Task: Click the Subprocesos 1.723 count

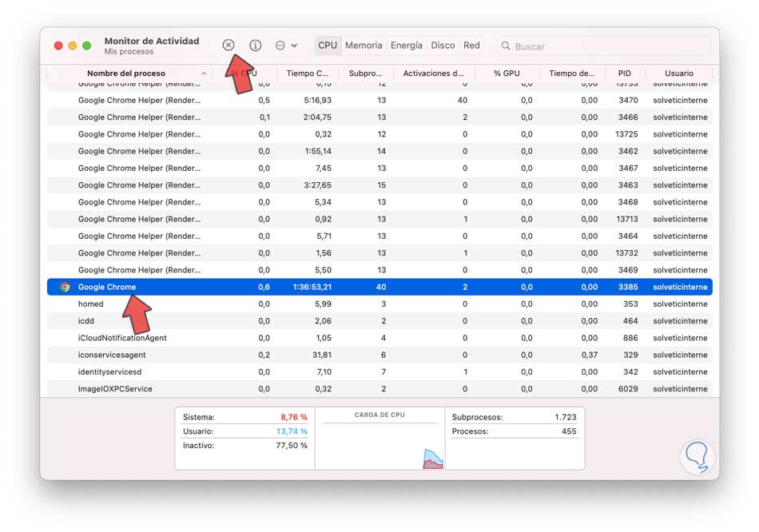Action: [566, 417]
